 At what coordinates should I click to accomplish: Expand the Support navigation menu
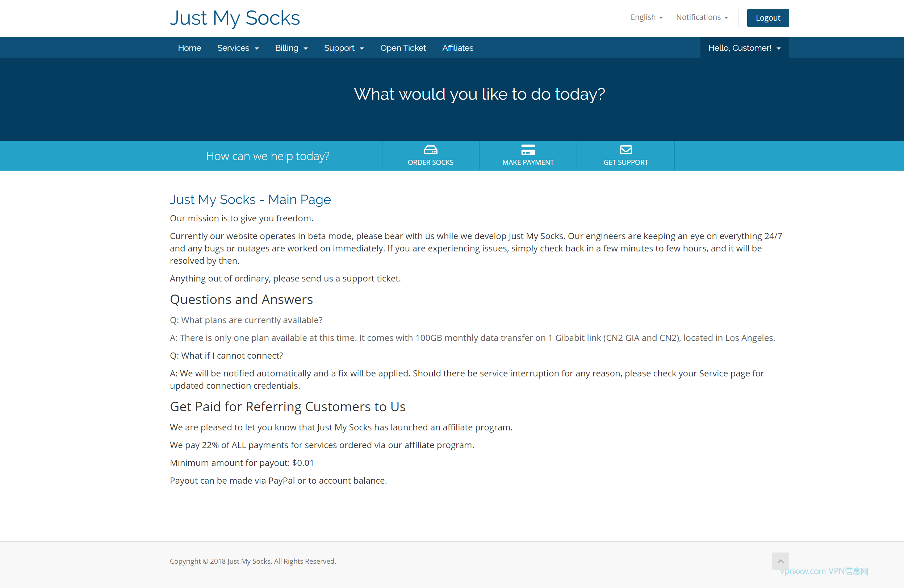click(343, 48)
